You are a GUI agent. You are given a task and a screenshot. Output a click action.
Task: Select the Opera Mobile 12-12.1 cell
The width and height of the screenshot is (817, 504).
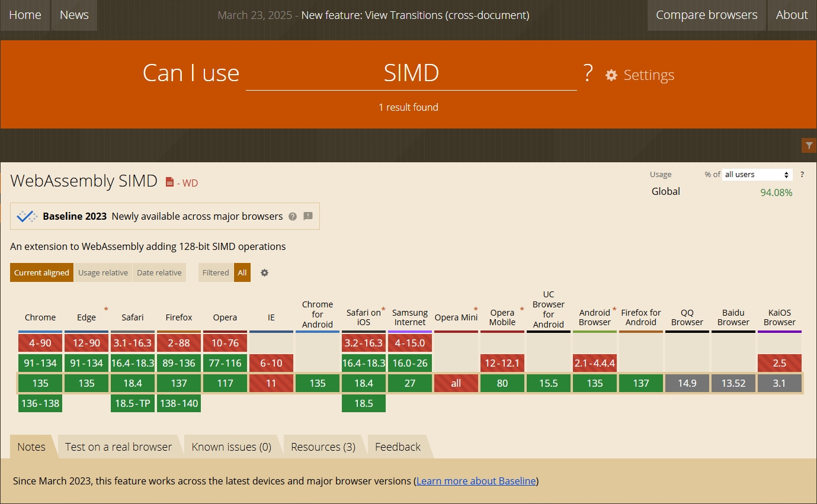click(502, 363)
